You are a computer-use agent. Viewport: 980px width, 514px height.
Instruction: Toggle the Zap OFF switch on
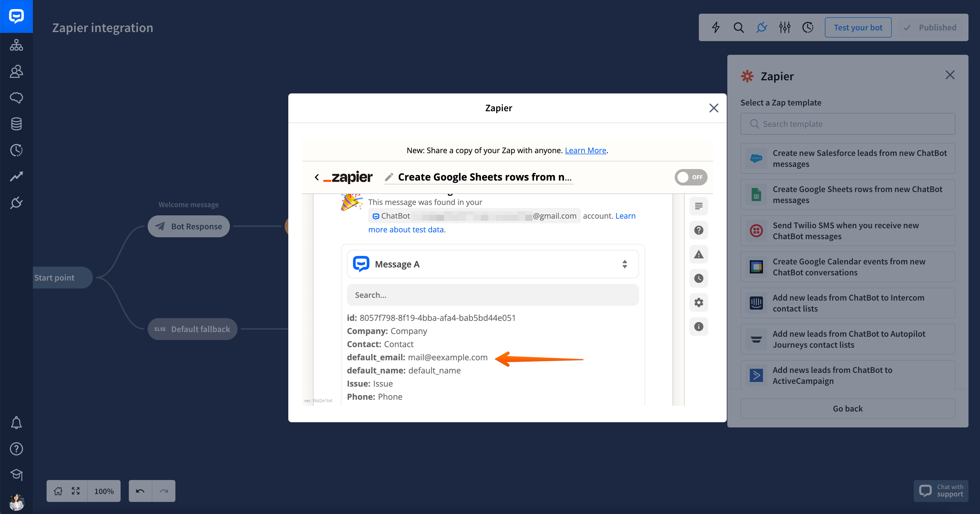click(691, 177)
